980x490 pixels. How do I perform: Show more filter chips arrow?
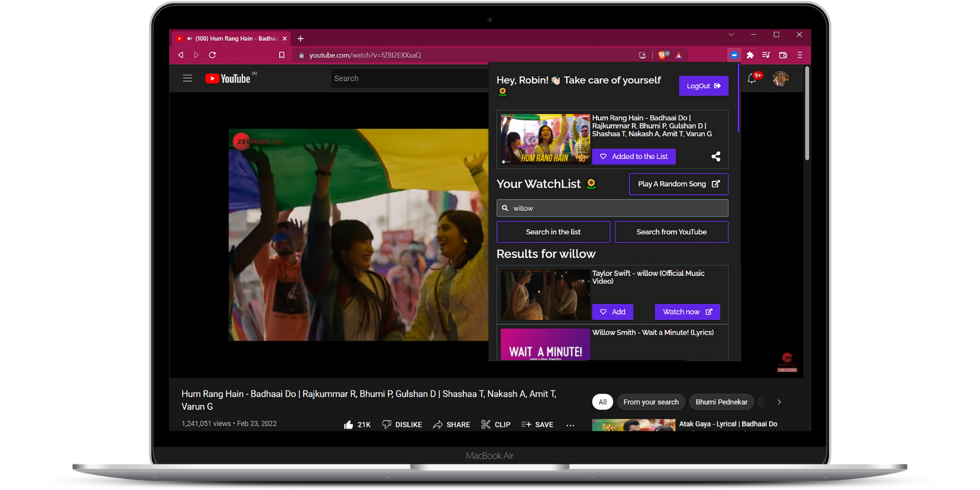pyautogui.click(x=779, y=402)
